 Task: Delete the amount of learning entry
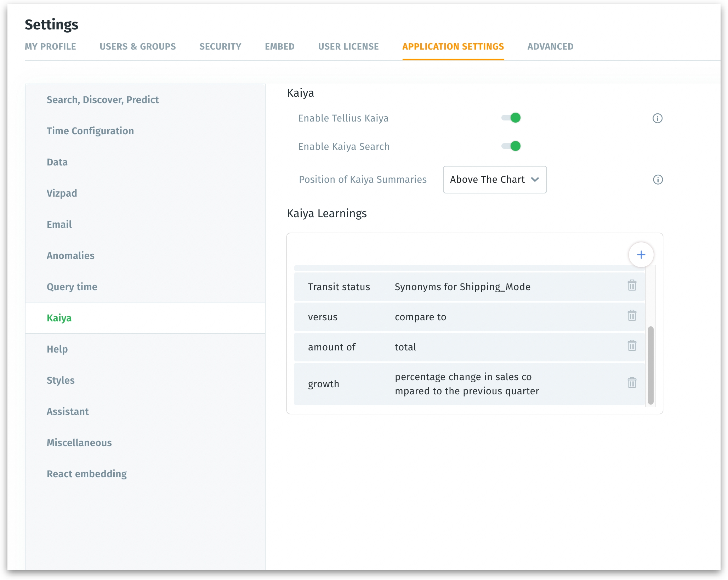pyautogui.click(x=632, y=345)
